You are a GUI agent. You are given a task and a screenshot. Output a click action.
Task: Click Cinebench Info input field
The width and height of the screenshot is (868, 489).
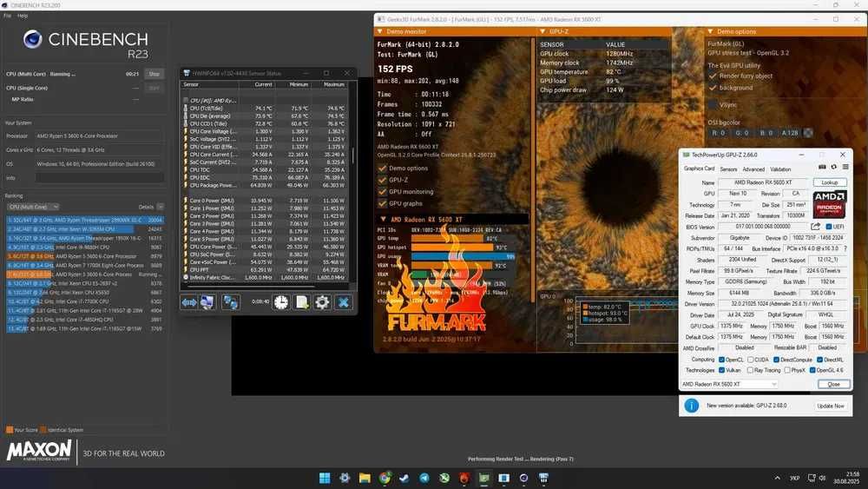pos(100,178)
